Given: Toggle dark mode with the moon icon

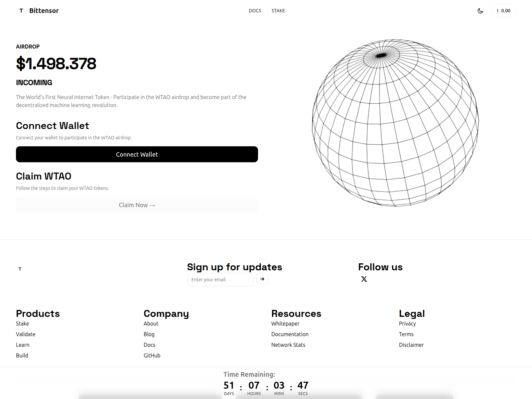Looking at the screenshot, I should (480, 11).
